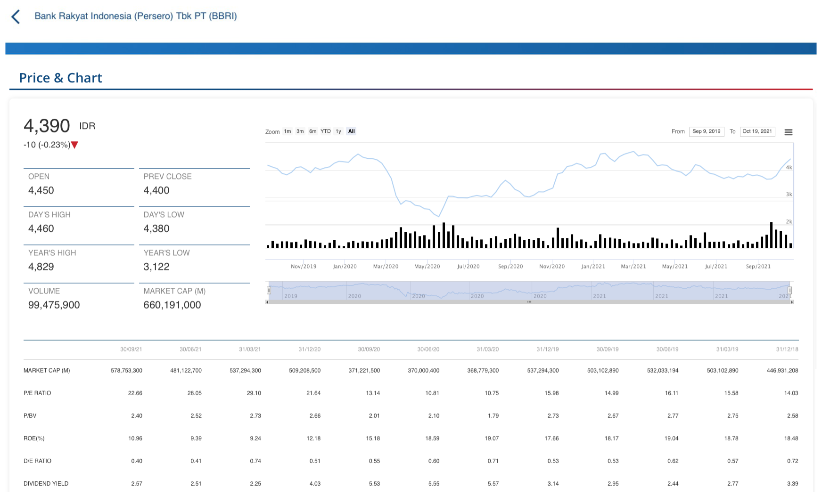Click the Price & Chart heading

(x=60, y=78)
